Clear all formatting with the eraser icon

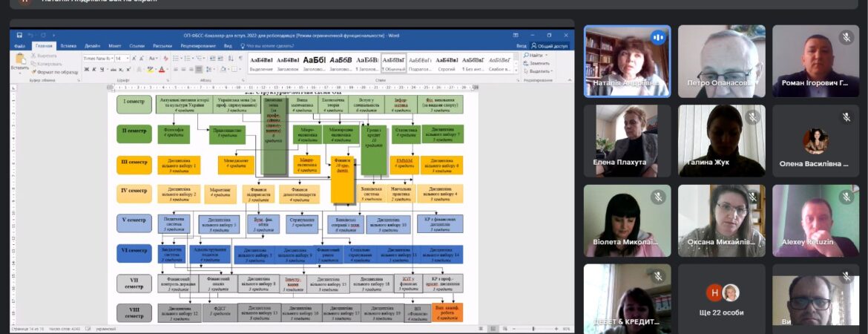[165, 59]
